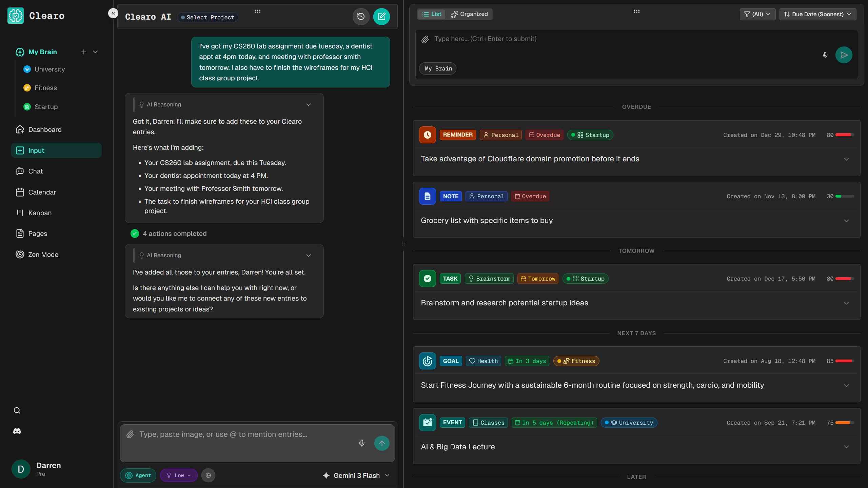Click the '4 actions completed' status
The width and height of the screenshot is (868, 488).
point(169,233)
